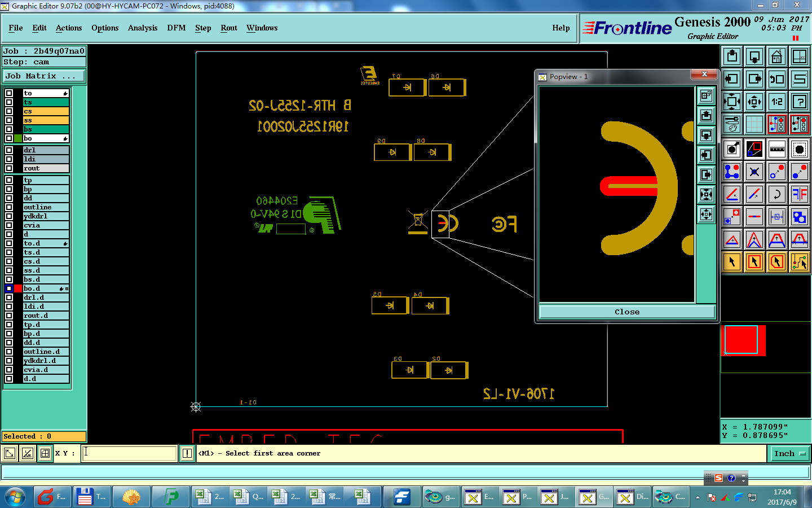Toggle the 'to' layer checkbox

(x=9, y=93)
